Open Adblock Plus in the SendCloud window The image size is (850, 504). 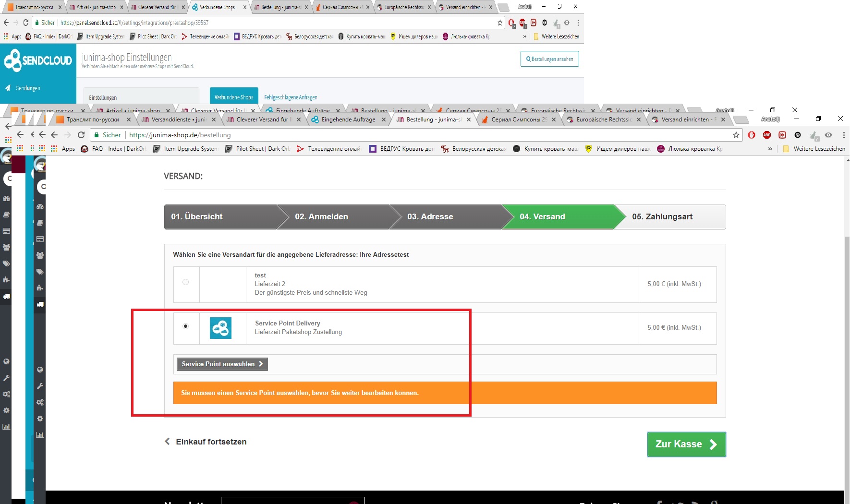coord(522,23)
